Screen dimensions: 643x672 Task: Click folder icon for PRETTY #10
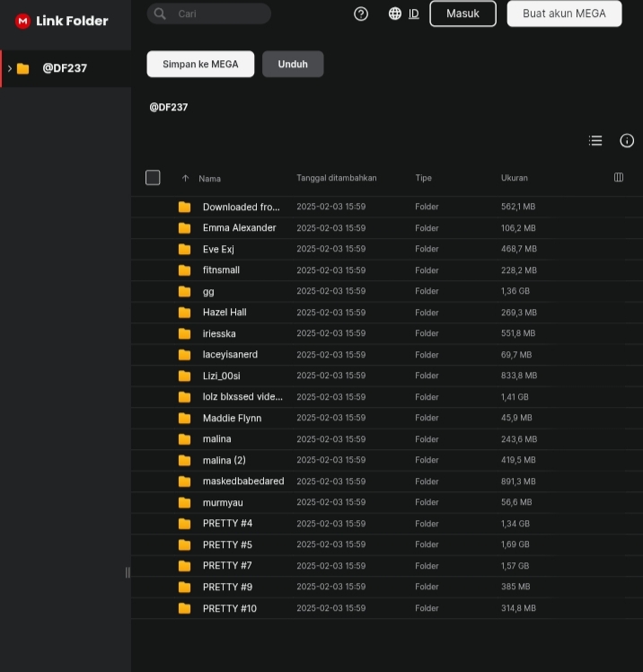(x=184, y=608)
